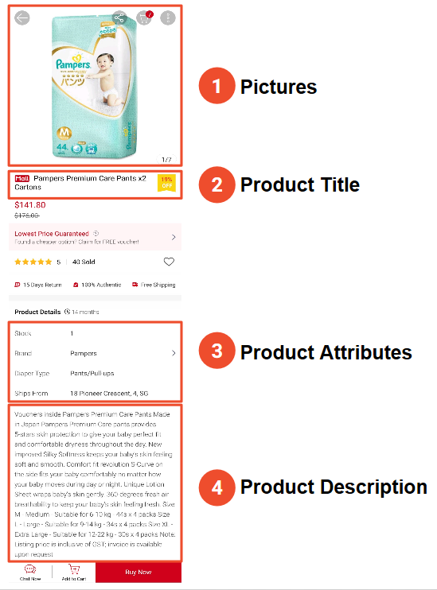Image resolution: width=437 pixels, height=590 pixels.
Task: Tap the back arrow icon
Action: coord(22,18)
